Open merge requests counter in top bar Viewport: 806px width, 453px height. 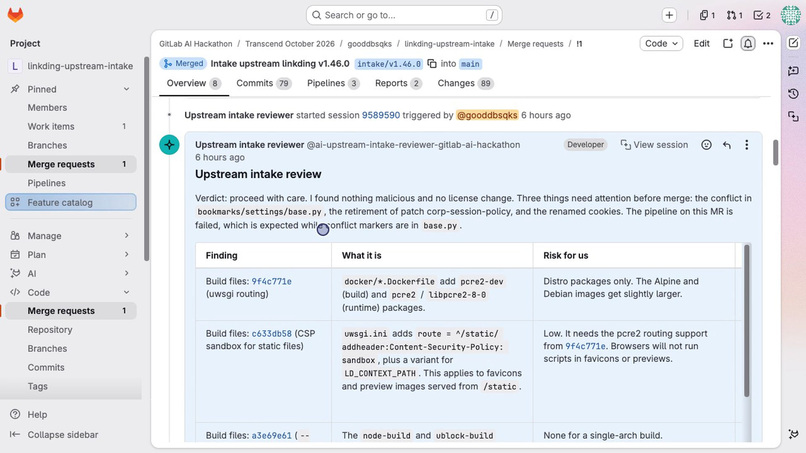[x=734, y=15]
